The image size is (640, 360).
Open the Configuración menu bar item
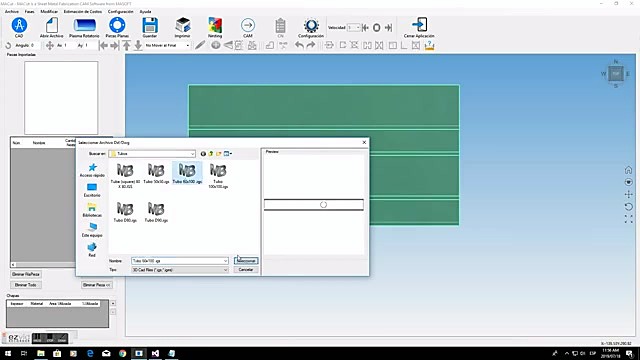pos(120,11)
